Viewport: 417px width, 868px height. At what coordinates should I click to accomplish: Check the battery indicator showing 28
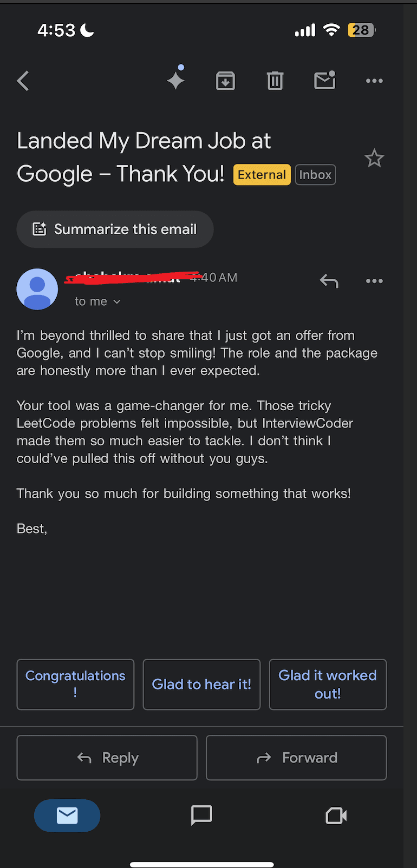(x=361, y=30)
